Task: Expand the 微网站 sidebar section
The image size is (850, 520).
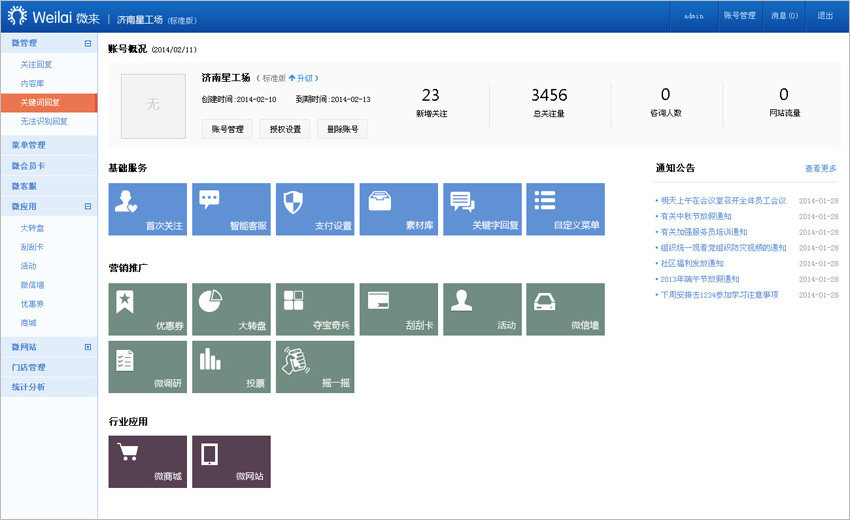Action: tap(88, 347)
